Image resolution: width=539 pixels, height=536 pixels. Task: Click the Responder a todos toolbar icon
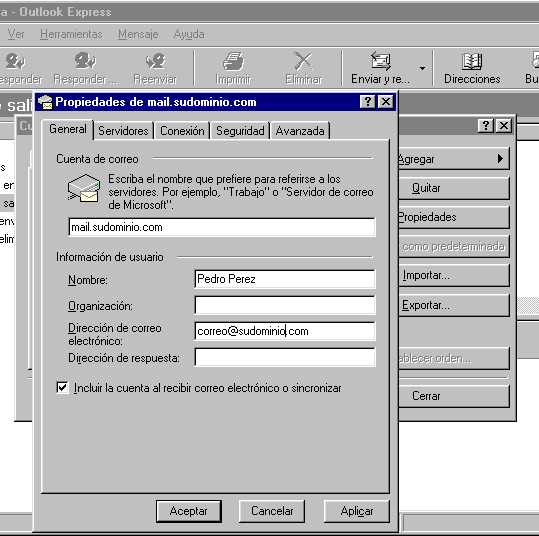tap(85, 61)
